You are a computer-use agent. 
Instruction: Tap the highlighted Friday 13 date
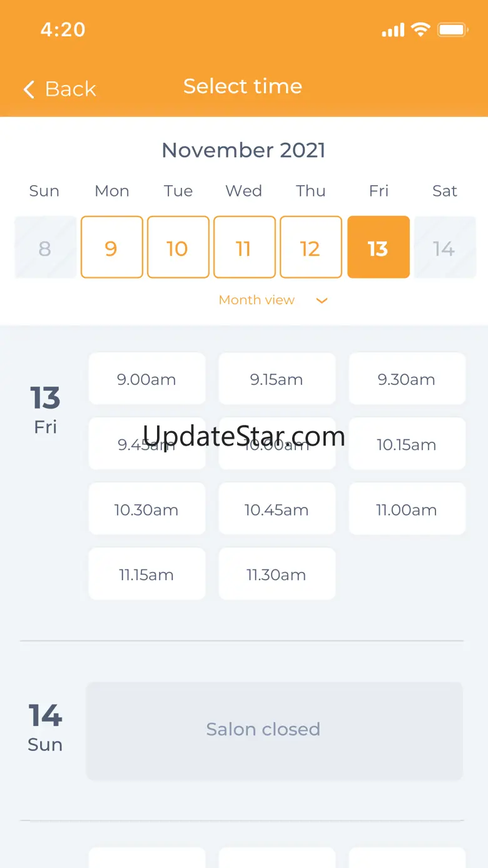coord(378,247)
